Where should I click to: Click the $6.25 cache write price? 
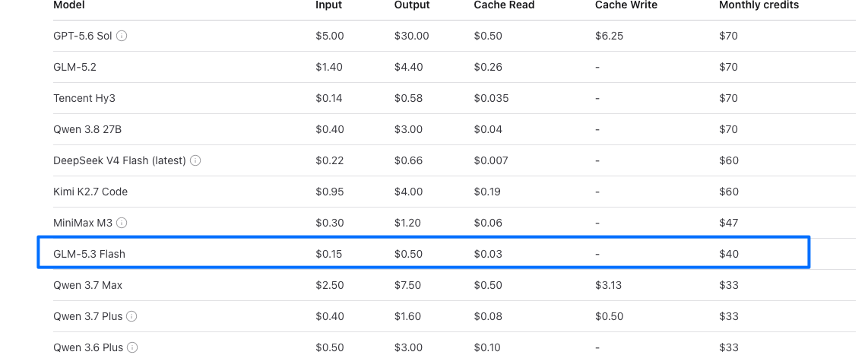(609, 36)
